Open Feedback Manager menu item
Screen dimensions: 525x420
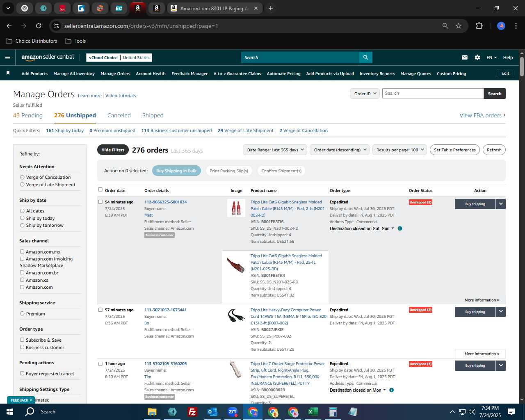[189, 74]
